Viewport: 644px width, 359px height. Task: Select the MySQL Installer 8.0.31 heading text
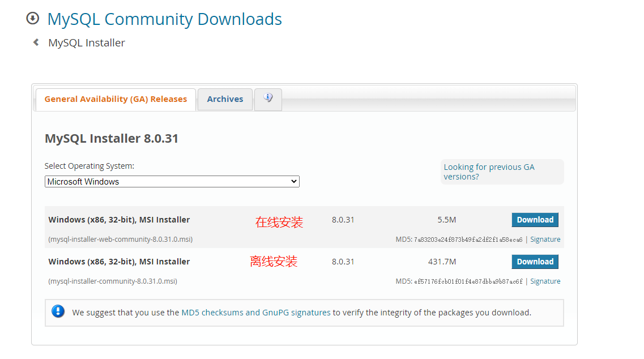point(112,138)
